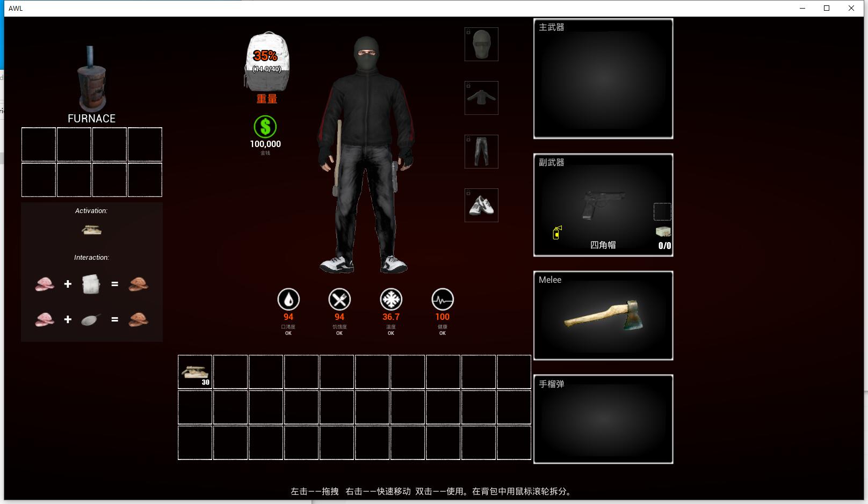The width and height of the screenshot is (868, 504).
Task: Click the furnace stove icon
Action: coord(91,79)
